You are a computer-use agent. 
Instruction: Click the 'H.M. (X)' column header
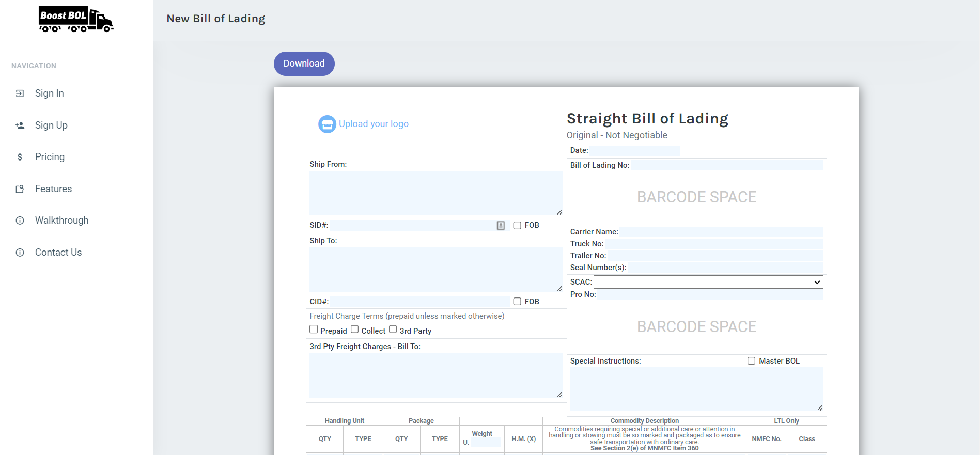click(523, 439)
